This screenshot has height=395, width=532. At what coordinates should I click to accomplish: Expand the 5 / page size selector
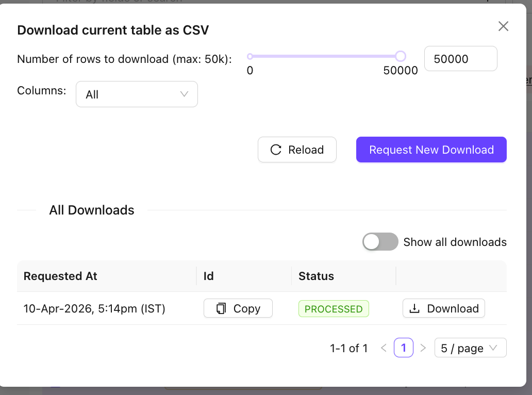click(470, 348)
